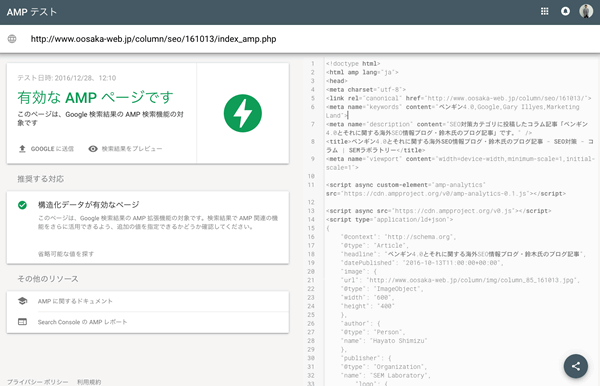Click the その他のリソース section heading
The height and width of the screenshot is (386, 600).
coord(48,279)
